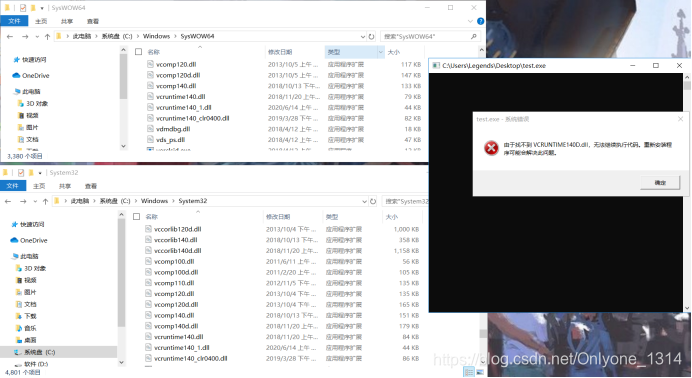692x378 pixels.
Task: Open Explorer help in SysWOW64 window
Action: (x=481, y=21)
